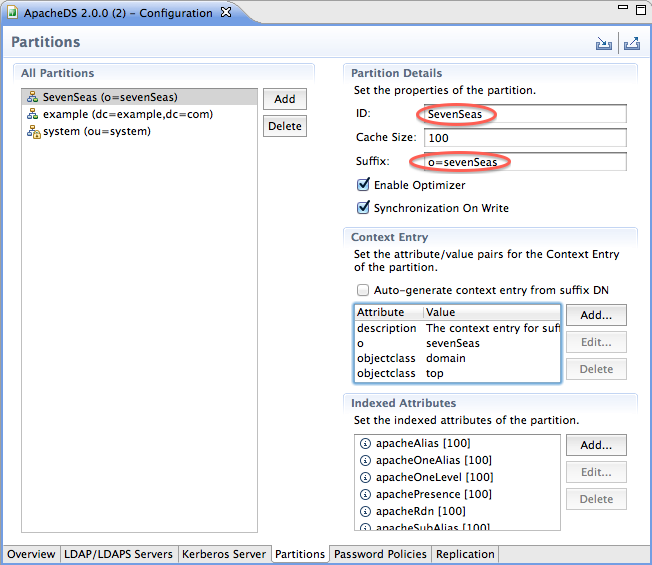Click the export configuration icon
This screenshot has height=565, width=652.
pyautogui.click(x=631, y=43)
